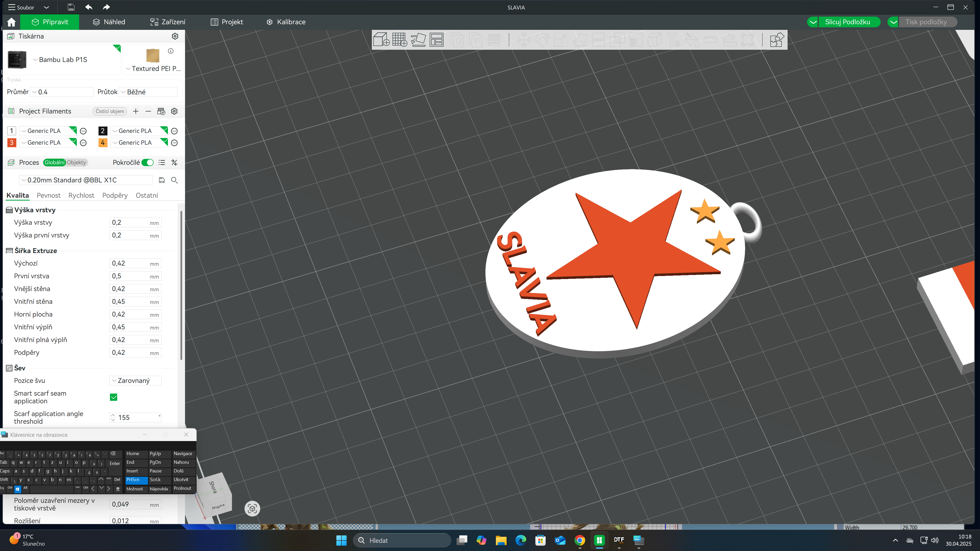Click the AMS sync filament icon
The height and width of the screenshot is (551, 980).
161,111
